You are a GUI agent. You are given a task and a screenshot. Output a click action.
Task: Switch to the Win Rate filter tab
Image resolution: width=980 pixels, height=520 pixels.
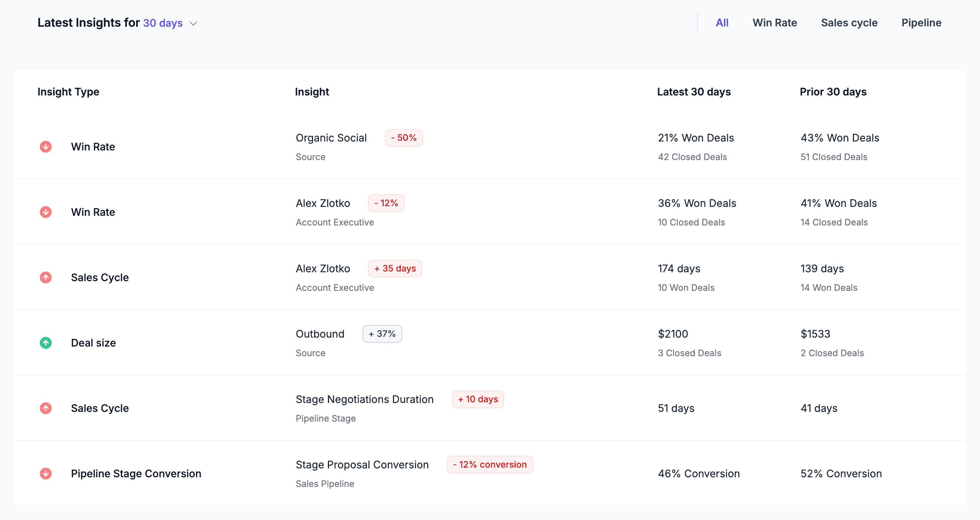774,23
